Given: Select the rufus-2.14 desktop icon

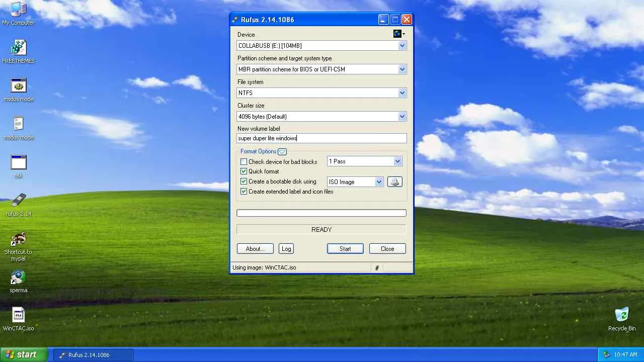Looking at the screenshot, I should point(18,205).
